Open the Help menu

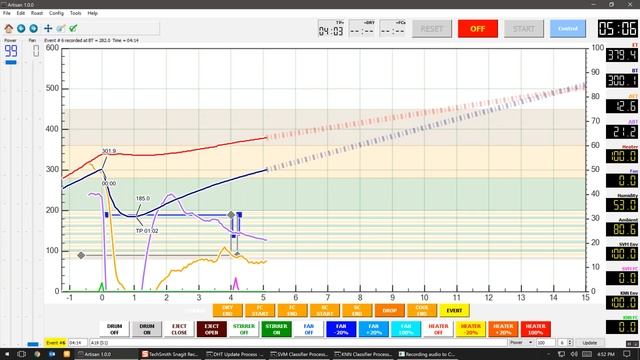[93, 13]
